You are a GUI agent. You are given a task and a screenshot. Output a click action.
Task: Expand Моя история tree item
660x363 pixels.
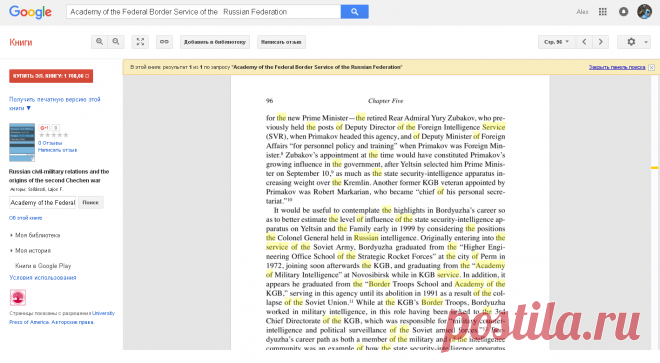30,251
